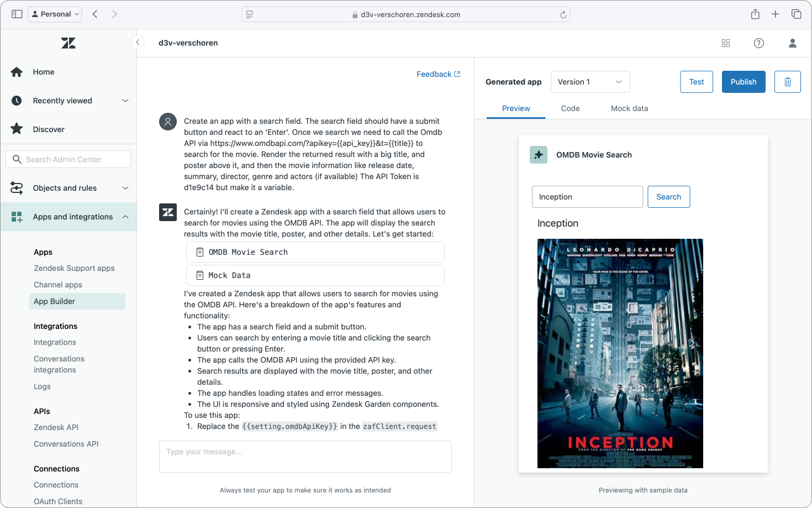The width and height of the screenshot is (812, 508).
Task: Expand the Recently viewed section
Action: tap(68, 101)
